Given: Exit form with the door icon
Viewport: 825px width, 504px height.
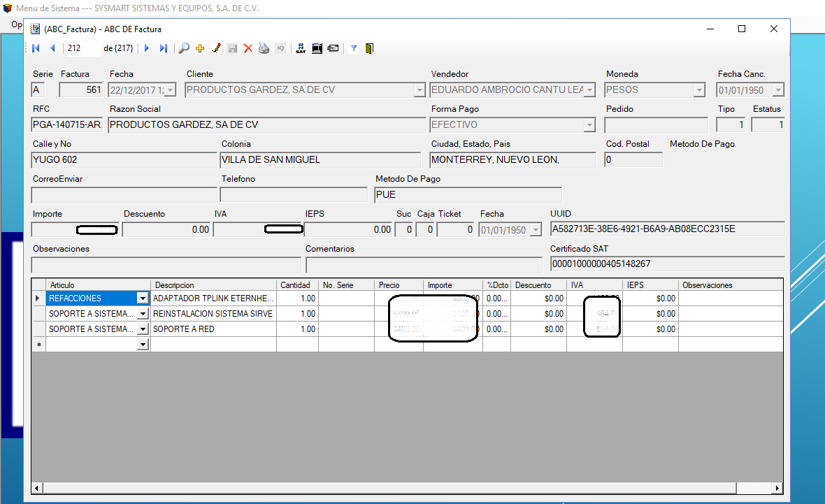Looking at the screenshot, I should click(369, 48).
